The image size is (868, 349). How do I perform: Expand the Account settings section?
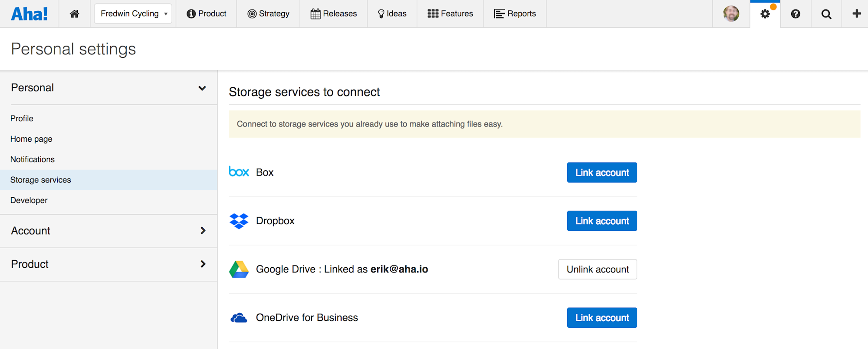tap(203, 231)
